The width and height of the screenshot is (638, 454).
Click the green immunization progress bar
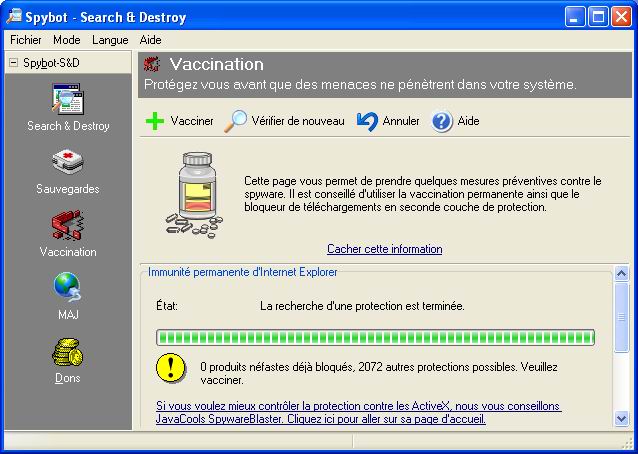click(x=375, y=337)
